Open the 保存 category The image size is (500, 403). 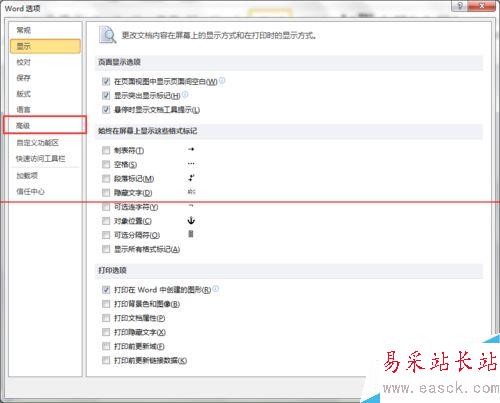(45, 78)
